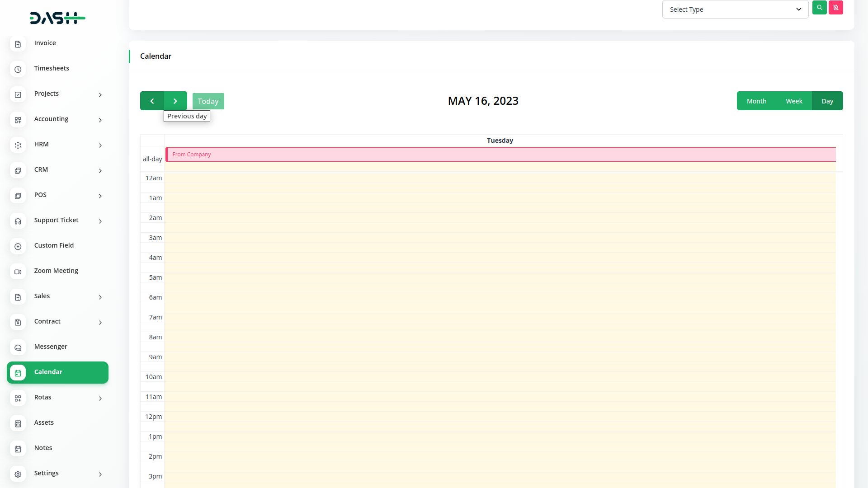Open the Assets menu item
Screen dimensions: 868x488
[44, 422]
